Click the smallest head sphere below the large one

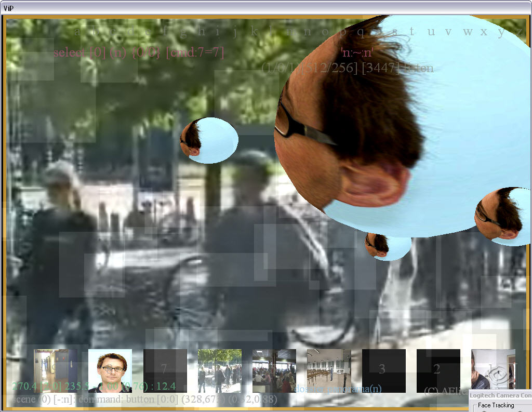point(388,246)
